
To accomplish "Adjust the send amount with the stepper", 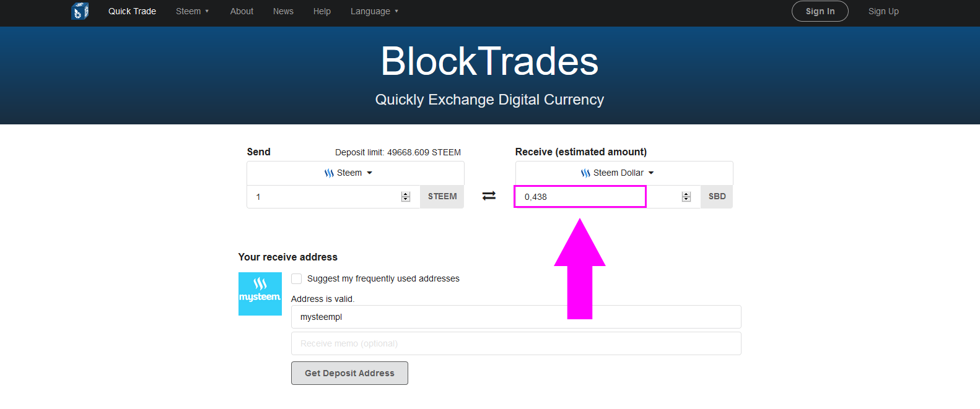I will [x=406, y=197].
